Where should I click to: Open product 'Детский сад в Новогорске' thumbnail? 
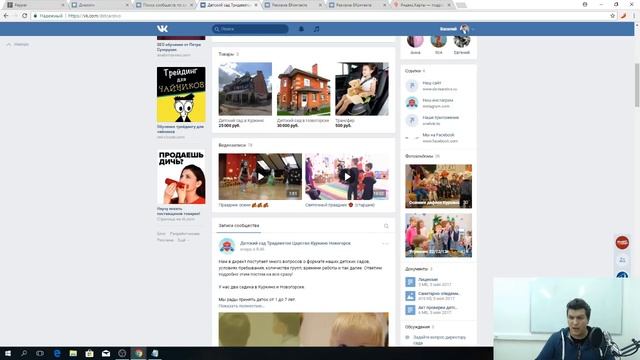point(303,89)
